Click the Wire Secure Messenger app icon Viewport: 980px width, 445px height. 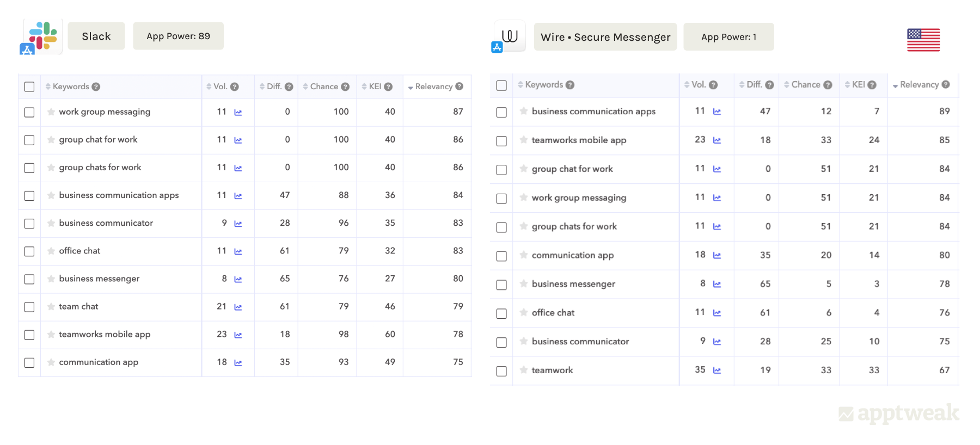click(510, 36)
